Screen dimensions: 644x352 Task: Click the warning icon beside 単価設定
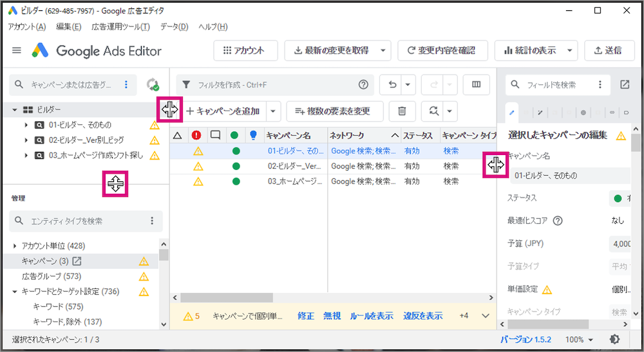pos(547,290)
